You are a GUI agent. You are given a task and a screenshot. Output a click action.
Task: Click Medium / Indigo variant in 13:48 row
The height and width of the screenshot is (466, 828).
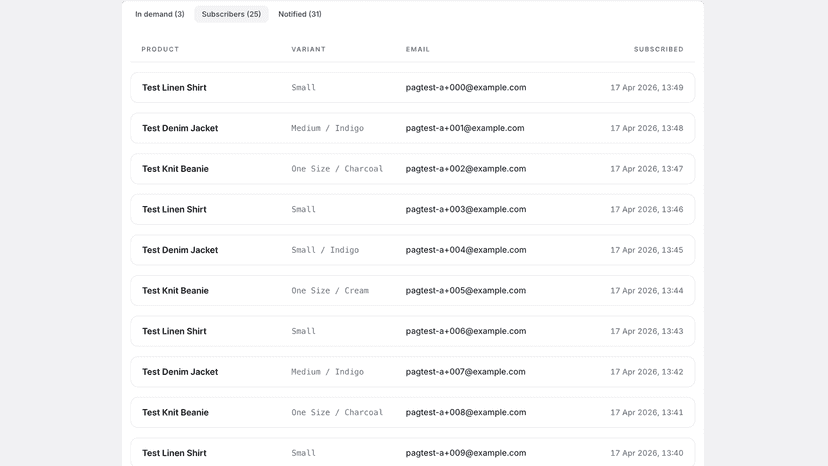click(x=327, y=128)
